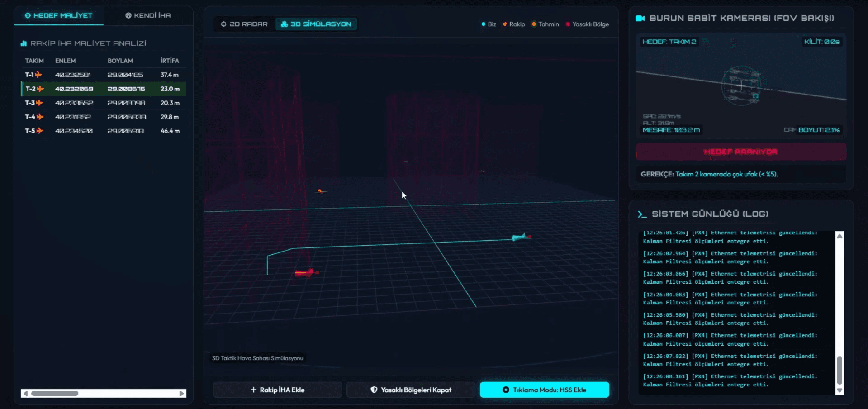The height and width of the screenshot is (409, 868).
Task: Click the T-1 orange plane icon
Action: pos(38,75)
